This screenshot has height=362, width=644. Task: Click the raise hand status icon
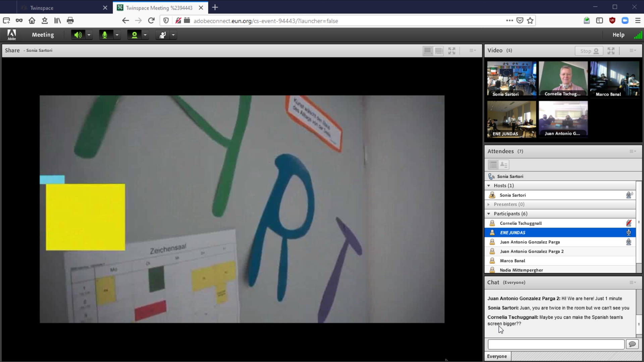point(163,35)
